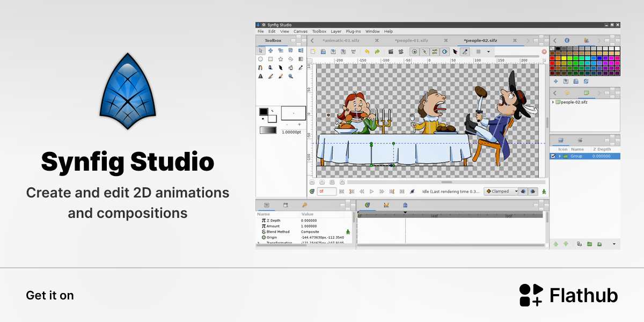
Task: Open dropdown arrow next to grid icon
Action: click(x=488, y=52)
